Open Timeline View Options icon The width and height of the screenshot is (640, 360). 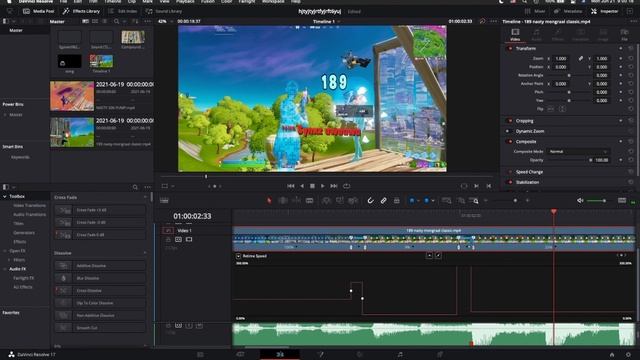(x=164, y=200)
